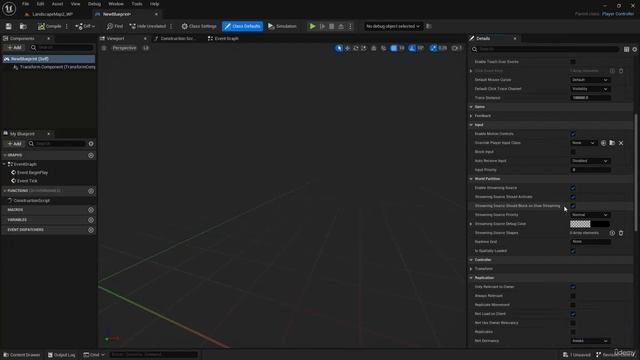Collapse the EventGraph tree item
Image resolution: width=640 pixels, height=360 pixels.
click(4, 164)
